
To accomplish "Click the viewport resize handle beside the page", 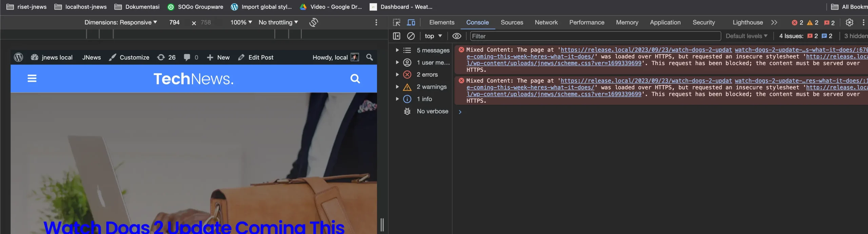I will [382, 225].
